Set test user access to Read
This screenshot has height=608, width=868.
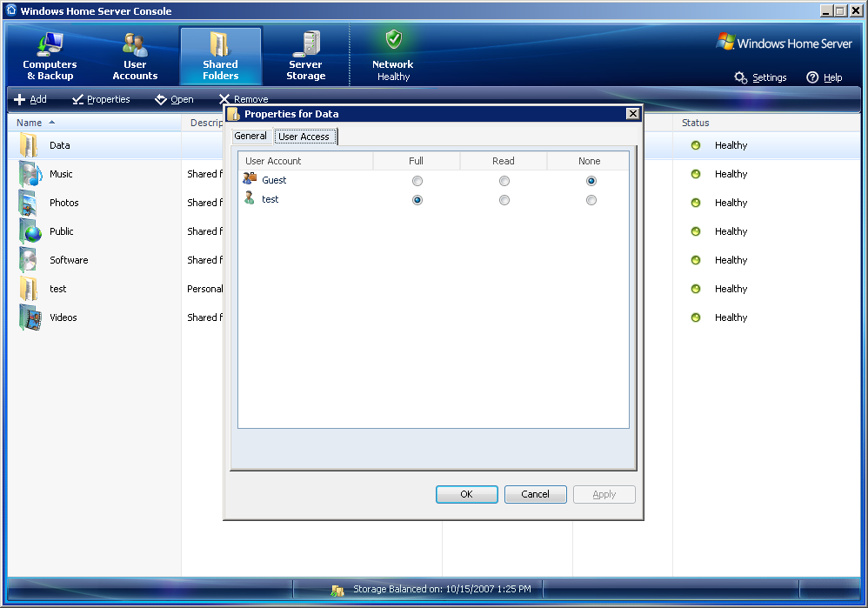tap(504, 200)
